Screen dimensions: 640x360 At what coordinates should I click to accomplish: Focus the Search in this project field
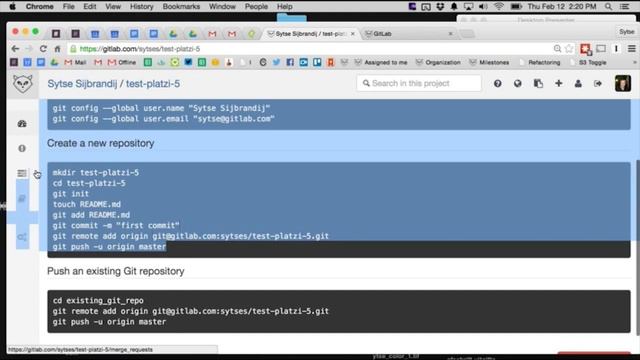[419, 83]
